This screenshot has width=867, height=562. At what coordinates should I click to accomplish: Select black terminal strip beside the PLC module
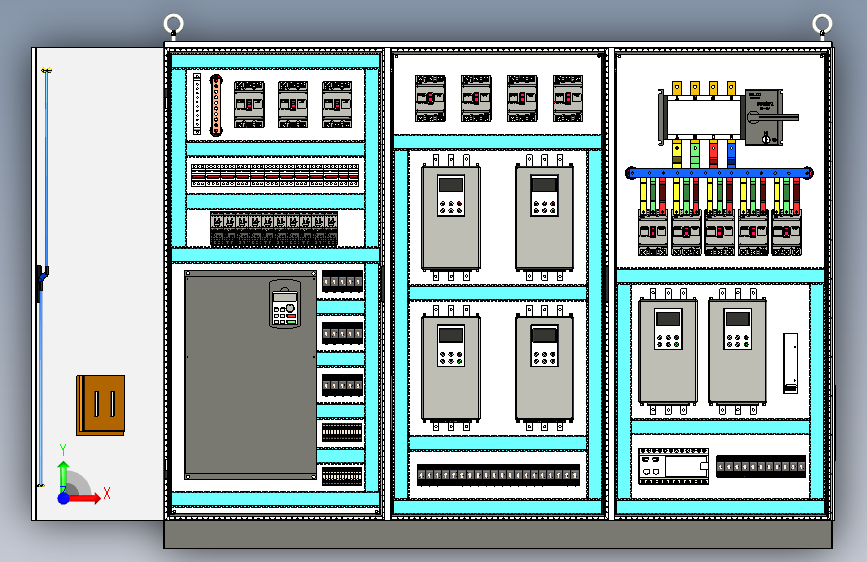coord(761,466)
